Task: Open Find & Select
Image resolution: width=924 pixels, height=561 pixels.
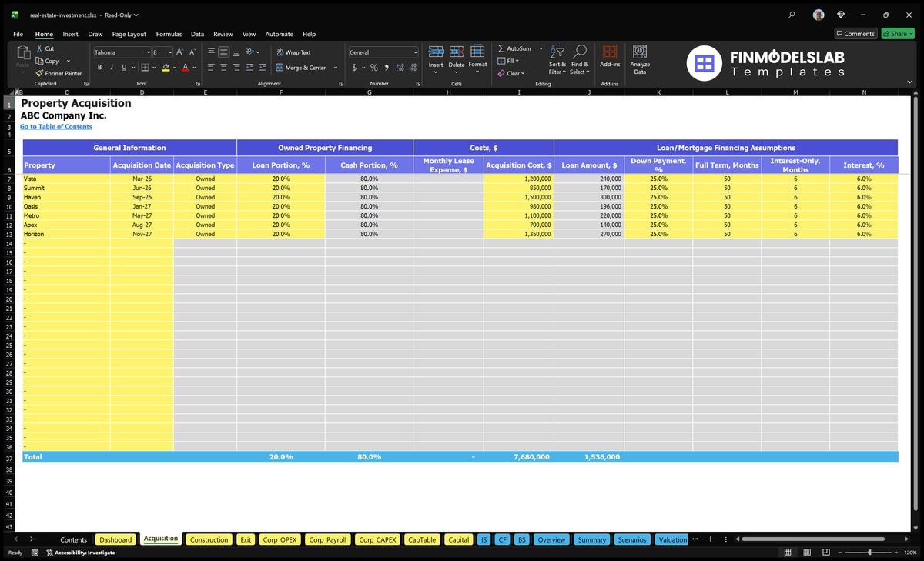Action: point(580,60)
